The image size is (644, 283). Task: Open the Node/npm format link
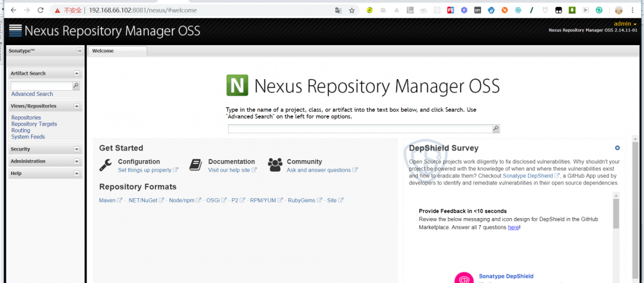185,201
